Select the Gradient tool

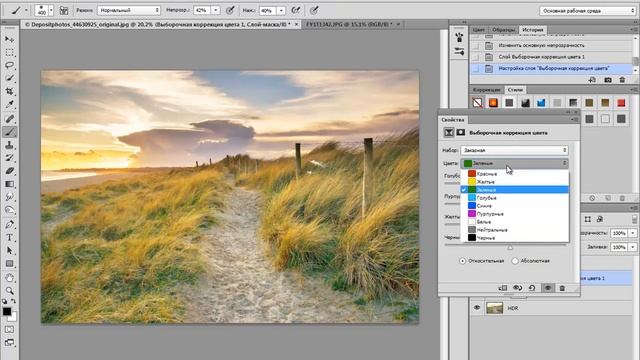pyautogui.click(x=9, y=184)
